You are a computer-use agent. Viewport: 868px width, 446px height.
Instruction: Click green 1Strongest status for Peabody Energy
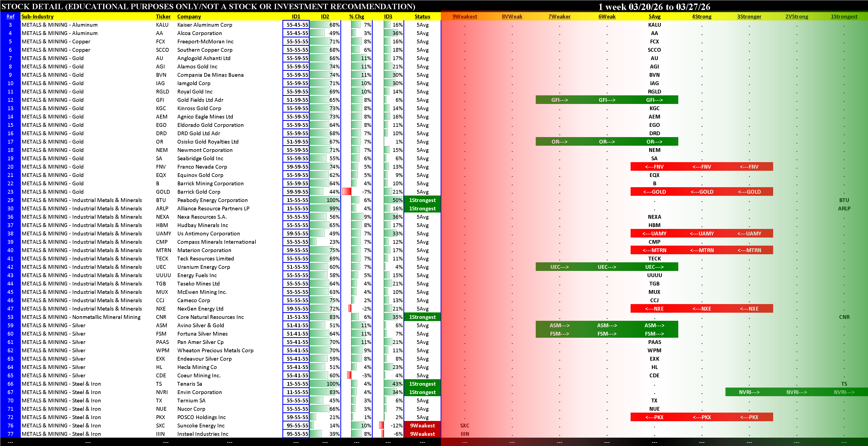[422, 200]
